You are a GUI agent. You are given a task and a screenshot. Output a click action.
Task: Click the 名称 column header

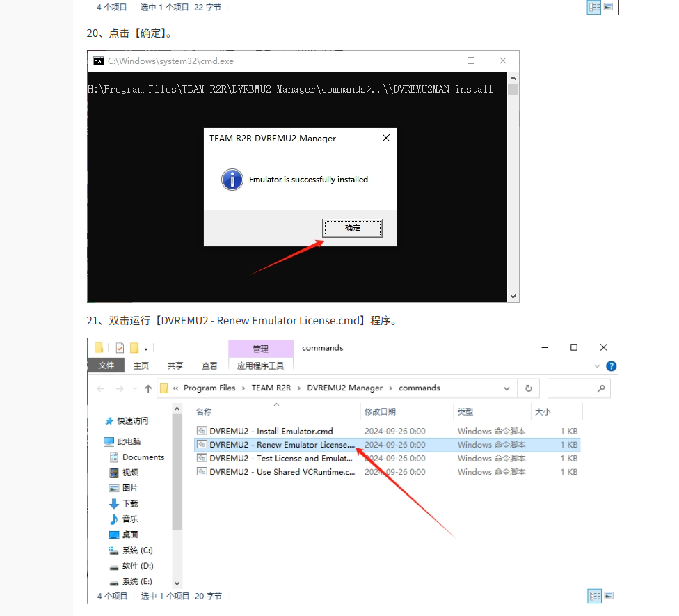[x=204, y=412]
